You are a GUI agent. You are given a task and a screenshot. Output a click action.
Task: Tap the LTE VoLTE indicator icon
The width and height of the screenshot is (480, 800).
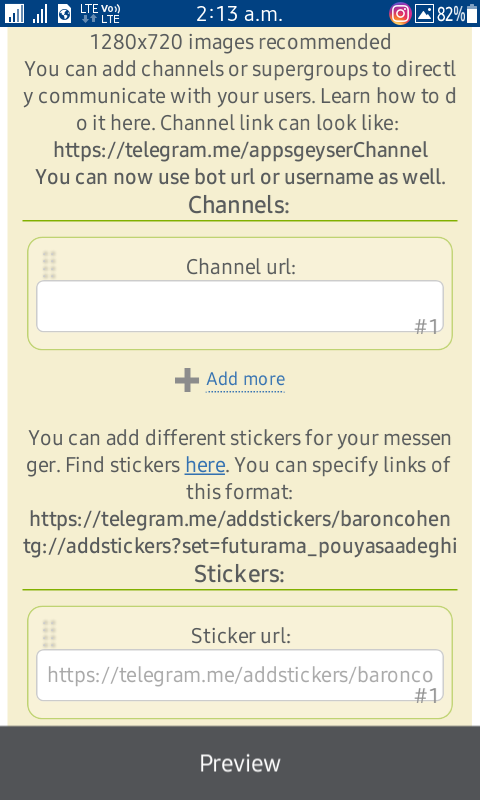[x=100, y=14]
